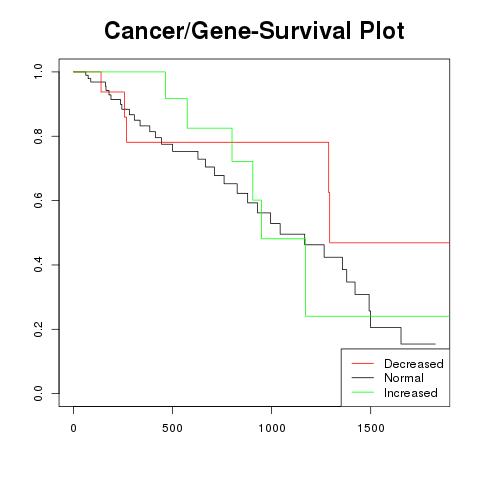Image resolution: width=480 pixels, height=480 pixels.
Task: Select the Decreased legend label
Action: click(x=414, y=364)
